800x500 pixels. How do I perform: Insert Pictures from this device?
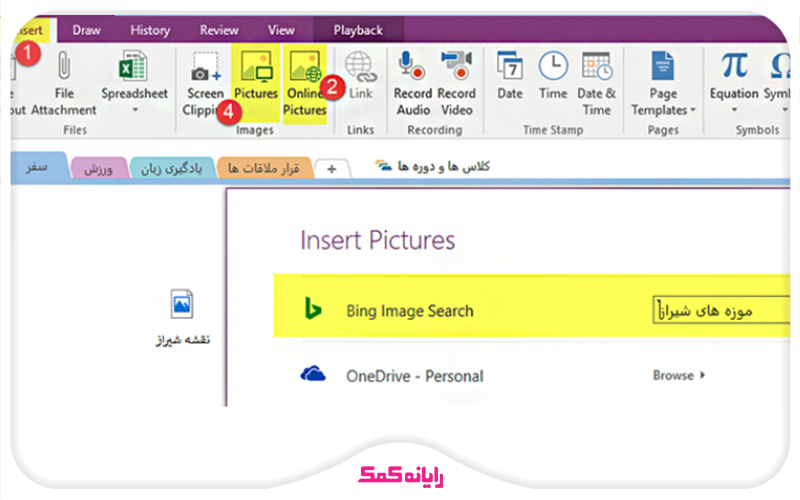point(256,82)
